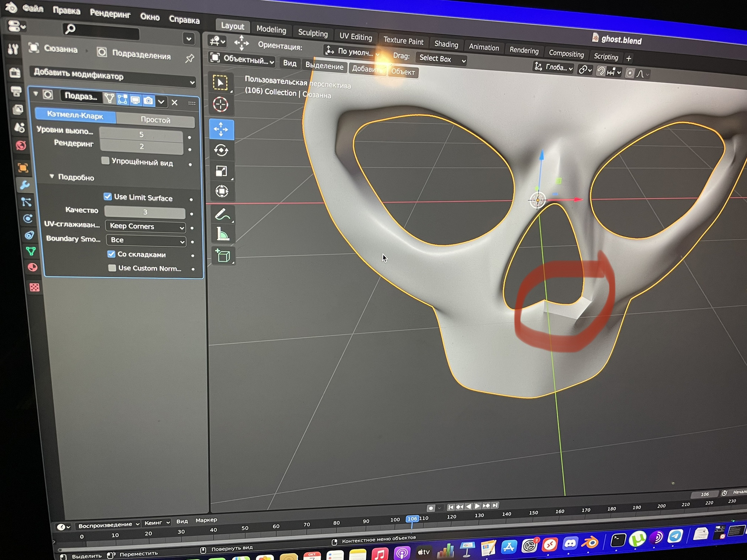The width and height of the screenshot is (747, 560).
Task: Toggle modifier Edit Mode display
Action: pyautogui.click(x=122, y=99)
